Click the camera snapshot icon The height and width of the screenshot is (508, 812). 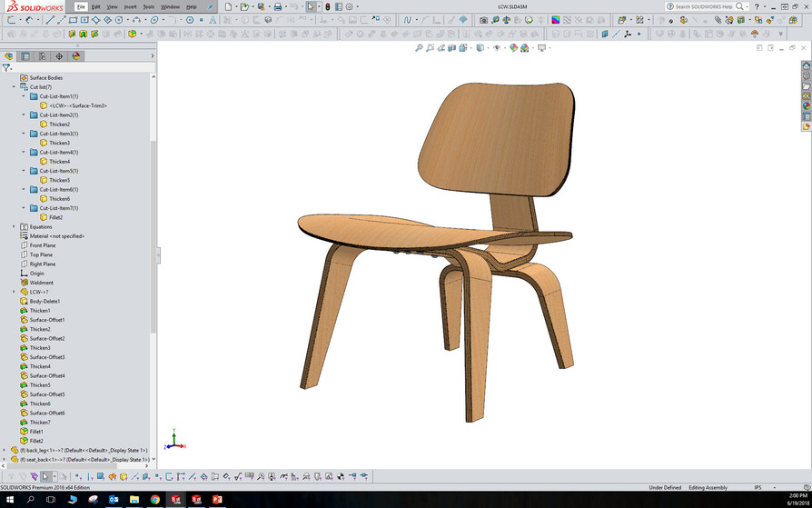[483, 20]
